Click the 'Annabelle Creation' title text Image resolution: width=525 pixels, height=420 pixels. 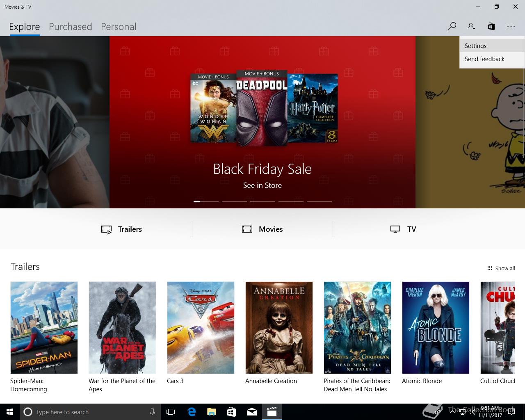(x=271, y=381)
